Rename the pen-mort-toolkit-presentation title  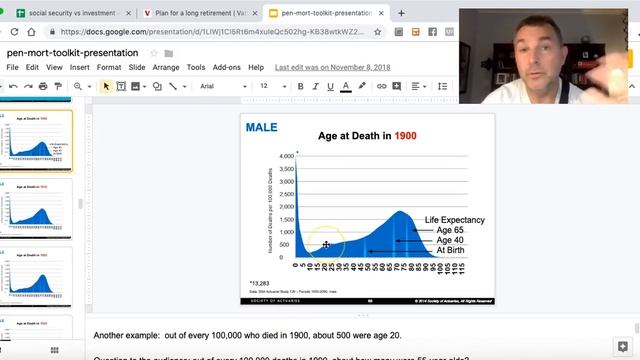point(72,53)
